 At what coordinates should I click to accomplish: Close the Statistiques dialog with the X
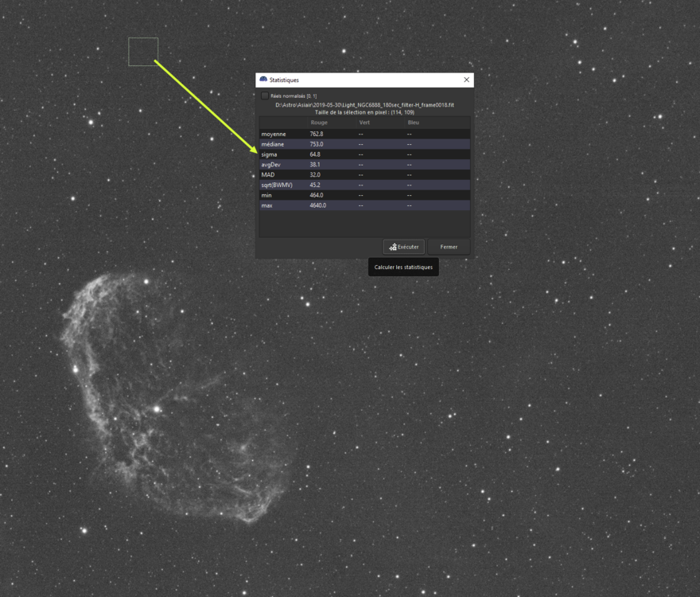(x=466, y=80)
